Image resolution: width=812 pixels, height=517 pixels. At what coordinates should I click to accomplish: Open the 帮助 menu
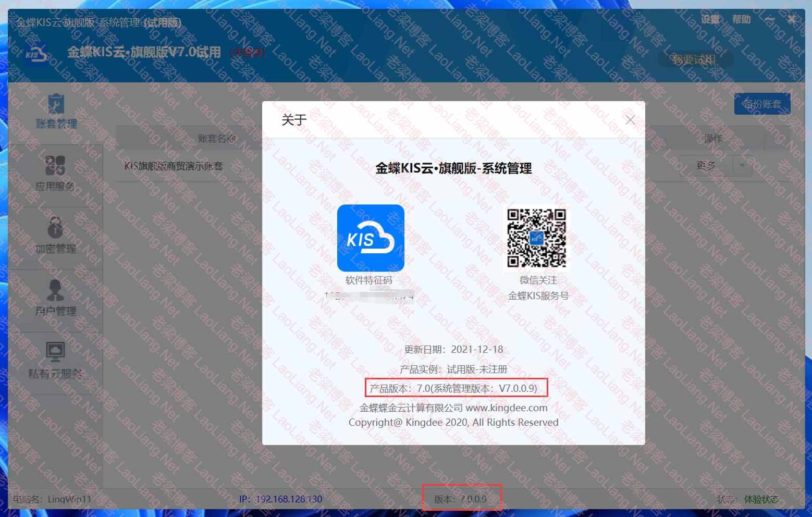tap(741, 20)
